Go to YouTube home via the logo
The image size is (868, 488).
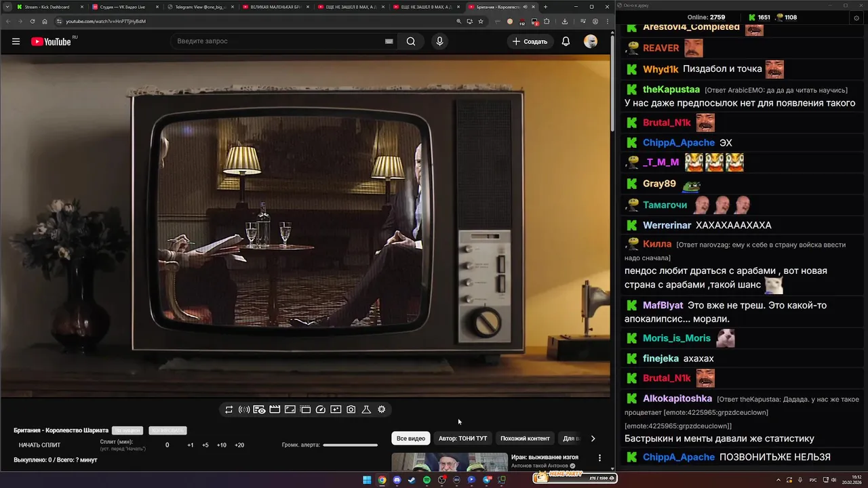[x=51, y=41]
